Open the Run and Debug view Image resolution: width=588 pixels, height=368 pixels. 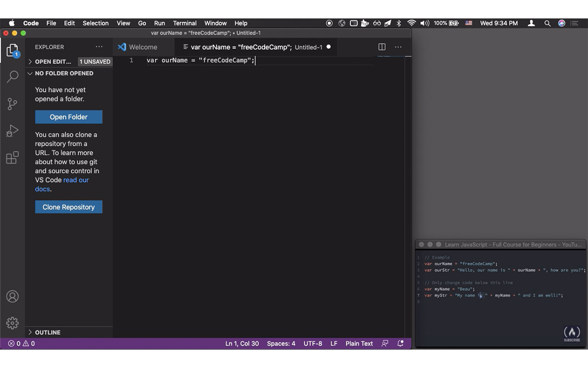[x=12, y=131]
